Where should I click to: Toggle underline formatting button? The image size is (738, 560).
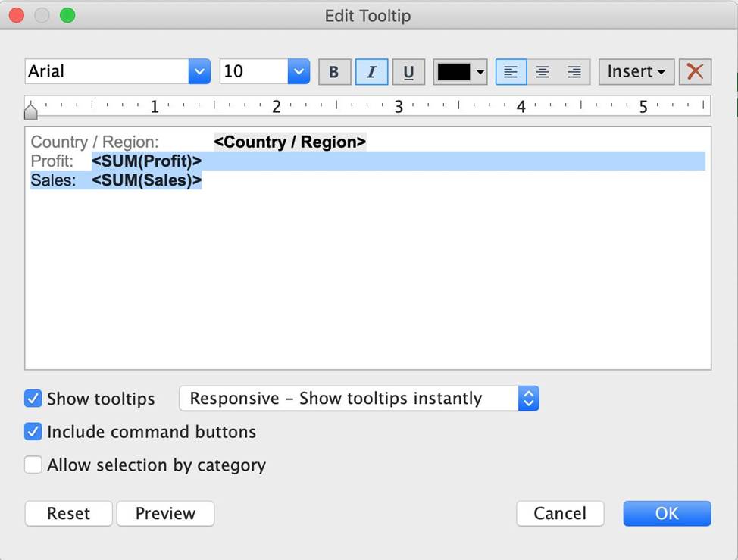point(408,72)
